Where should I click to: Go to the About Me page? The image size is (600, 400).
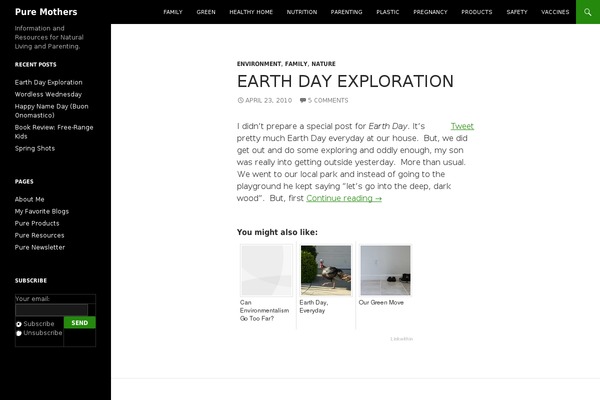coord(30,199)
